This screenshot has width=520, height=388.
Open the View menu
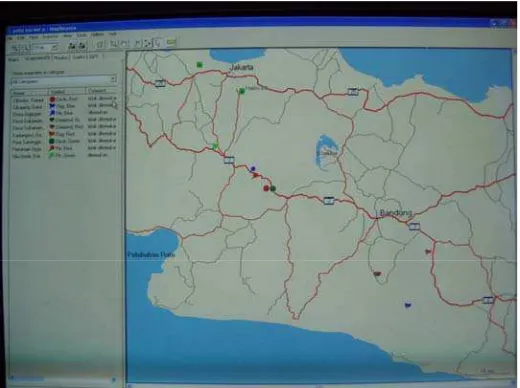pos(68,35)
